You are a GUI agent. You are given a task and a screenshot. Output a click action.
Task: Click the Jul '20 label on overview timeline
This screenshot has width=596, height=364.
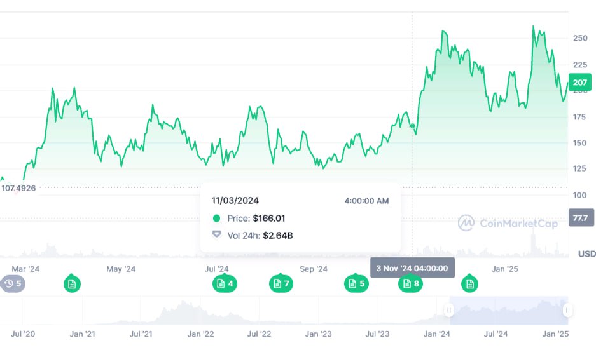pyautogui.click(x=23, y=334)
